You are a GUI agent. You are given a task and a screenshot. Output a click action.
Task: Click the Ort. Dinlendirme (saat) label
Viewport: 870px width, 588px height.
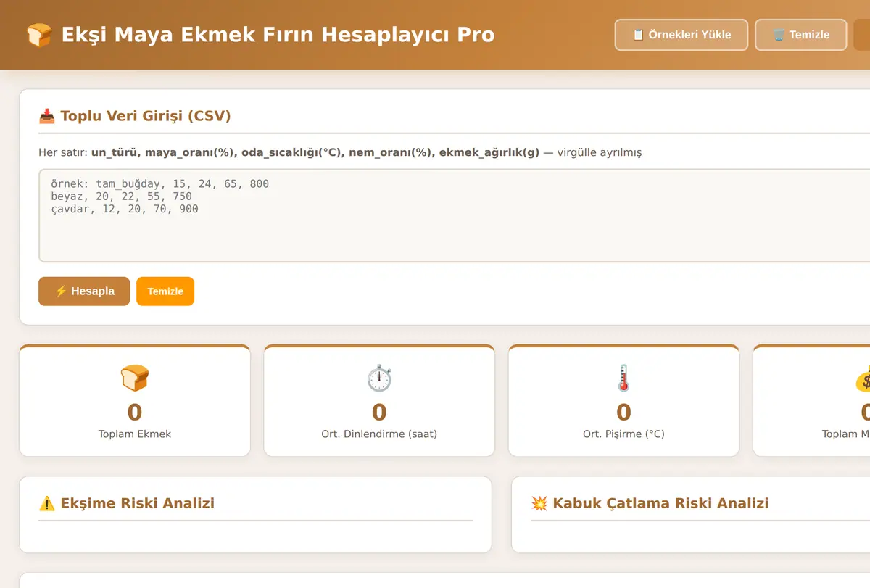point(379,434)
